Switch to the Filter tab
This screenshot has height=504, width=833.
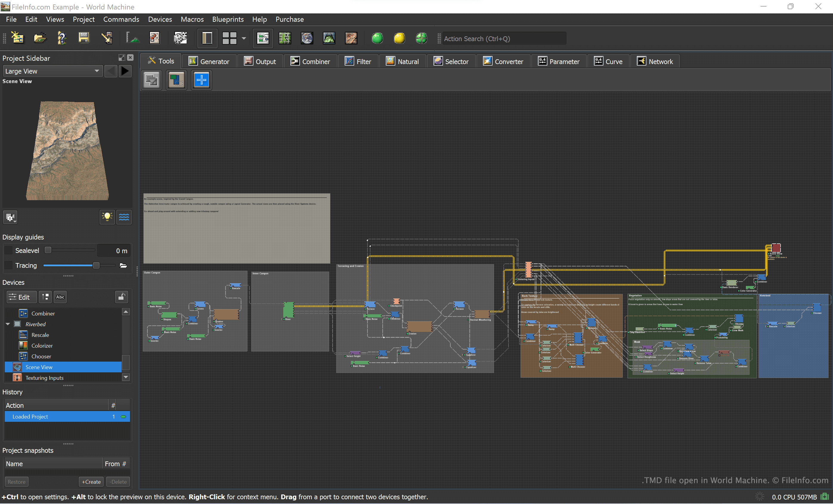tap(358, 61)
